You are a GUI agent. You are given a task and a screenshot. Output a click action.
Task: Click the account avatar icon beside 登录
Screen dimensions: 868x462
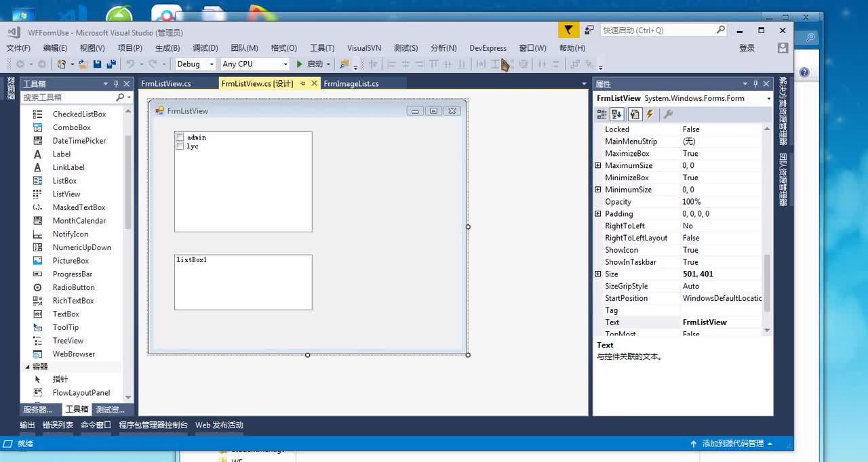pyautogui.click(x=783, y=48)
